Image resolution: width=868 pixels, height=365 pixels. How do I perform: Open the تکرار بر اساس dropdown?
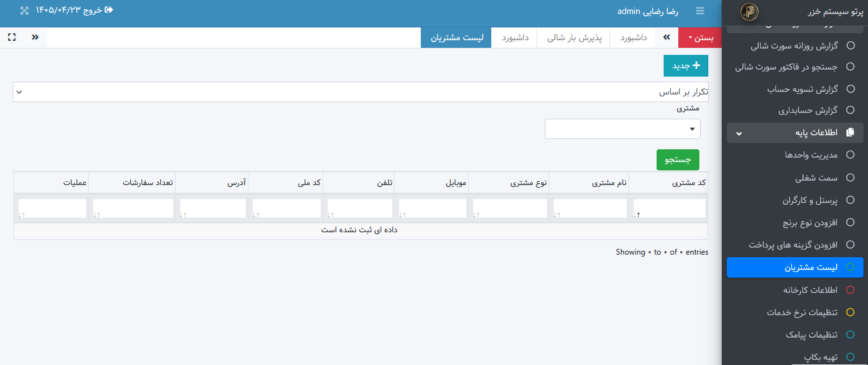pos(361,92)
